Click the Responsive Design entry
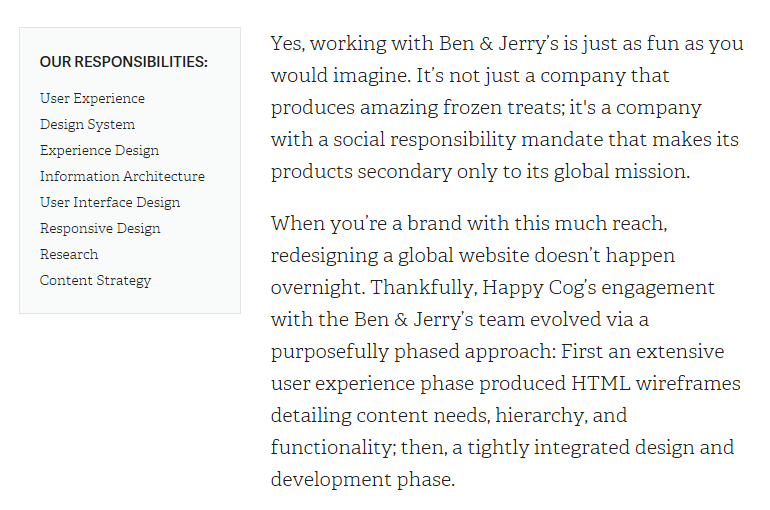This screenshot has width=770, height=510. point(100,229)
